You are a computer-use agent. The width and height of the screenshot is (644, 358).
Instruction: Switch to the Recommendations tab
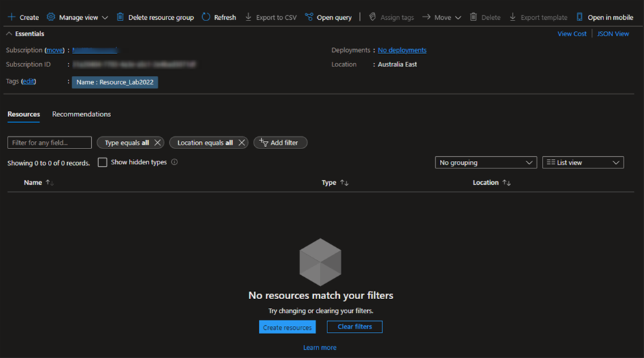[x=82, y=114]
